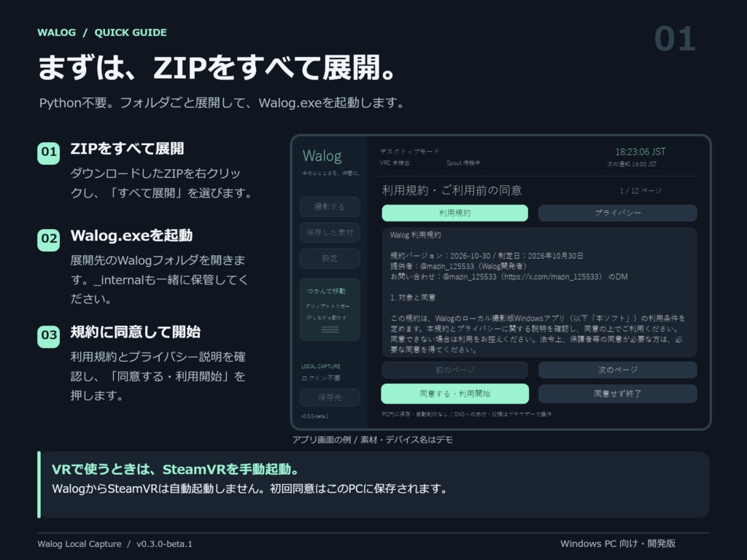Click the https://x.com/mazin_125533 contact link

click(553, 276)
